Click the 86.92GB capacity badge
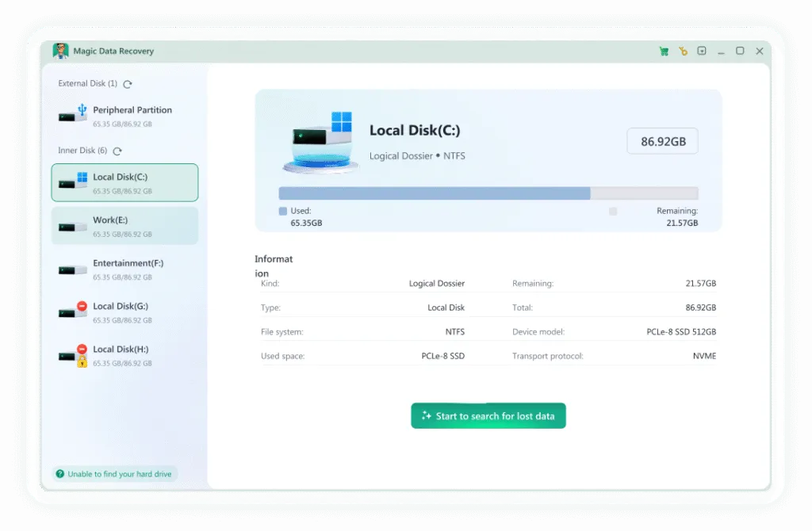The width and height of the screenshot is (812, 531). click(x=662, y=141)
